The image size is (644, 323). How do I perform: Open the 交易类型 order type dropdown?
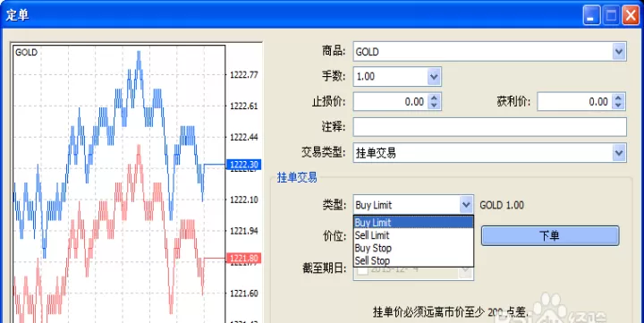[619, 153]
